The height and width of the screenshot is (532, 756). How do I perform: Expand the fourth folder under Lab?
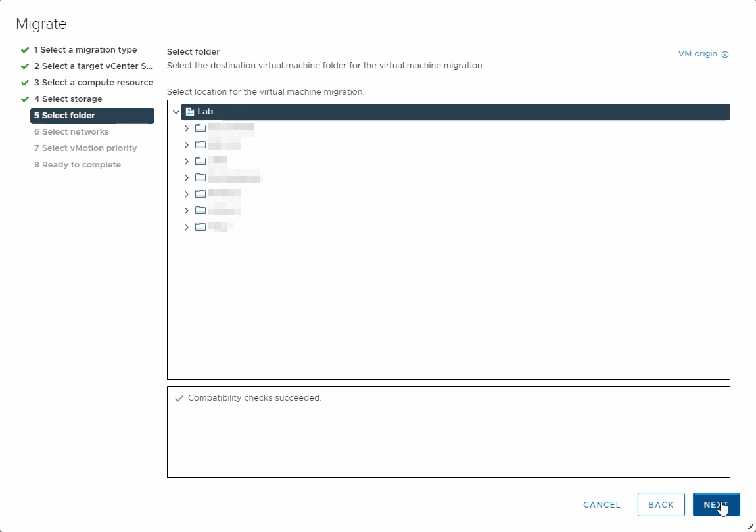(x=187, y=177)
